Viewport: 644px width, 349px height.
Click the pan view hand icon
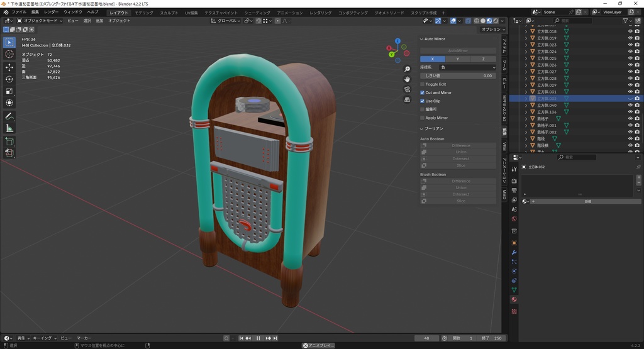click(x=407, y=79)
